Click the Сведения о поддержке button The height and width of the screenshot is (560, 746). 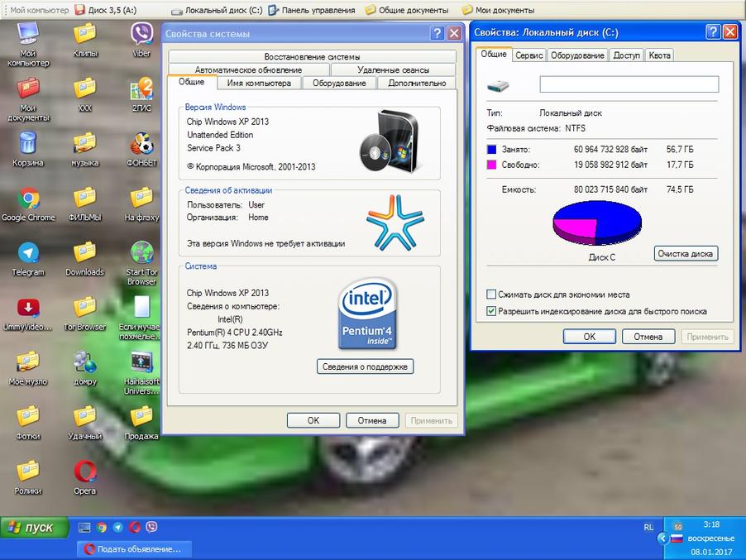[365, 366]
